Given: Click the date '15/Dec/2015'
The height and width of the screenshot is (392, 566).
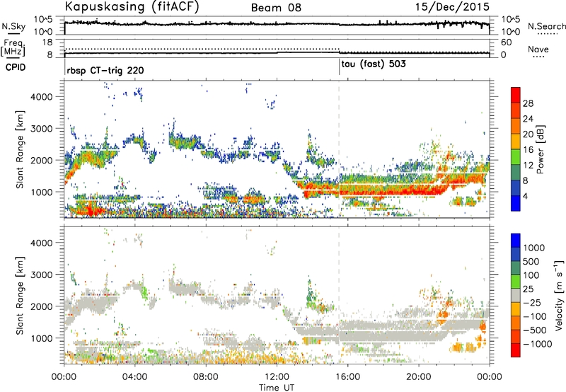Looking at the screenshot, I should tap(452, 6).
